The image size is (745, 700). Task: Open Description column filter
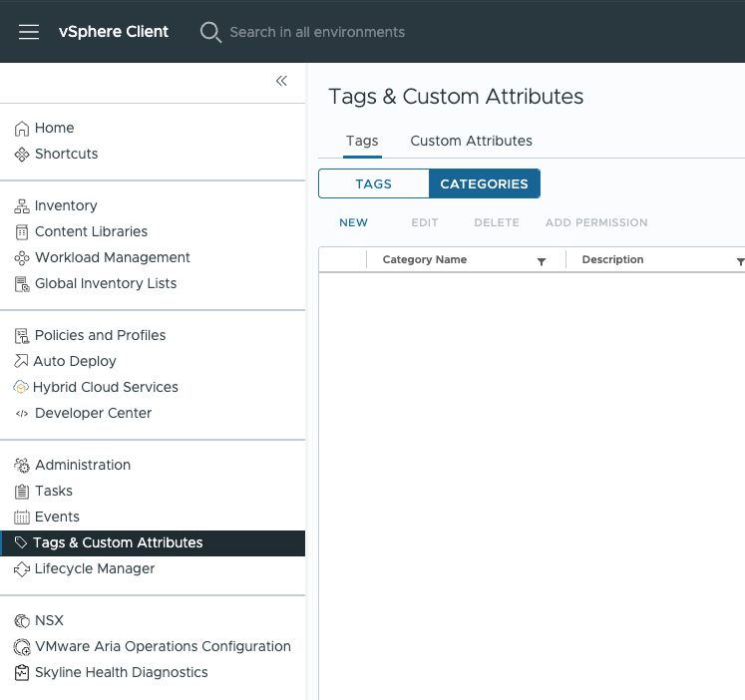click(x=739, y=261)
